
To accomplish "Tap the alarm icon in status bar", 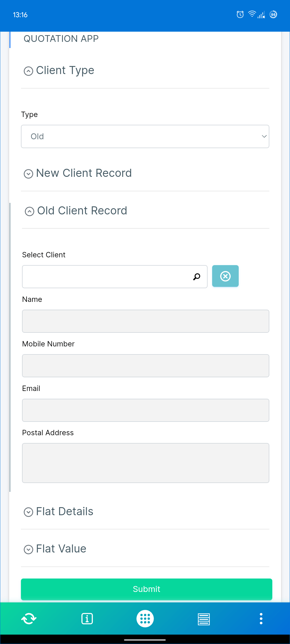I will [240, 14].
